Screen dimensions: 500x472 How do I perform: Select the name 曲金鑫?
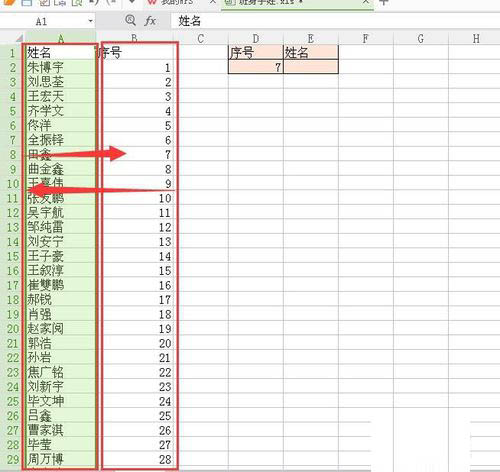pos(45,169)
